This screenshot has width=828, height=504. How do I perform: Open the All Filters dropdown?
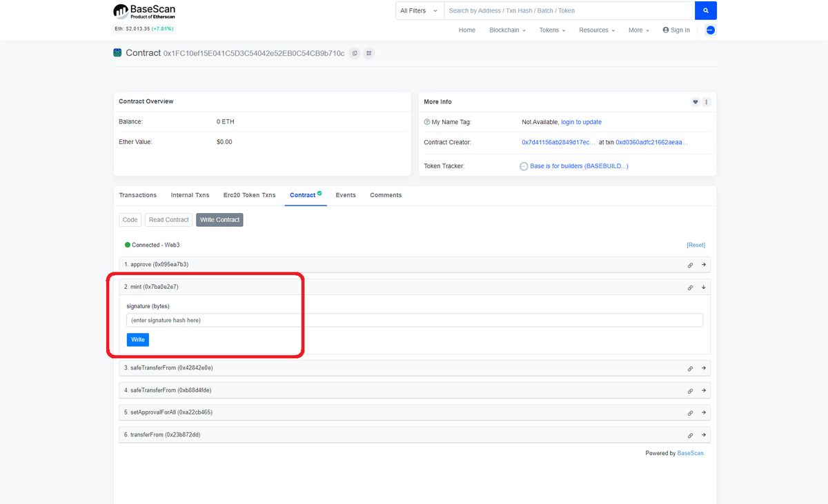click(419, 10)
